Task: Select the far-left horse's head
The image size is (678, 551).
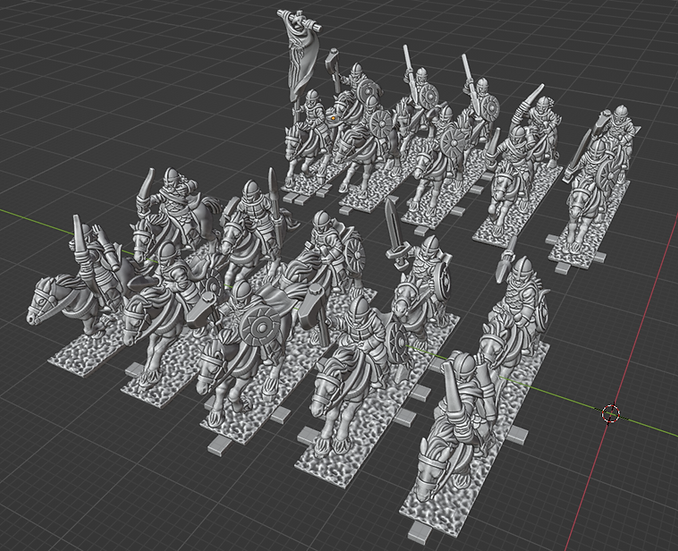Action: (x=42, y=306)
